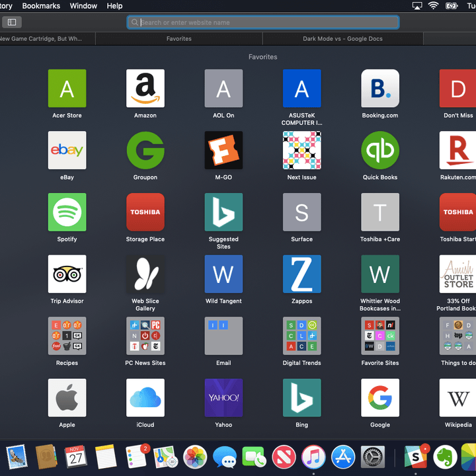Open the Booking.com favorite

380,89
